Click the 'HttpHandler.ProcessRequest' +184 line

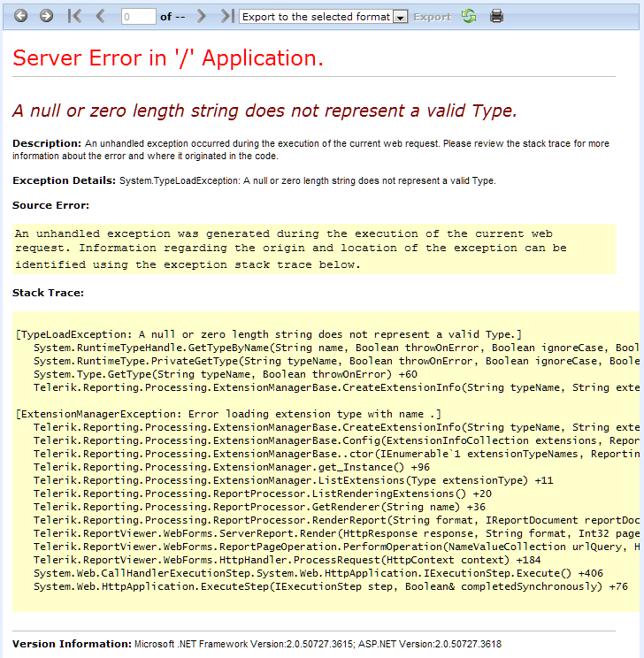click(287, 560)
